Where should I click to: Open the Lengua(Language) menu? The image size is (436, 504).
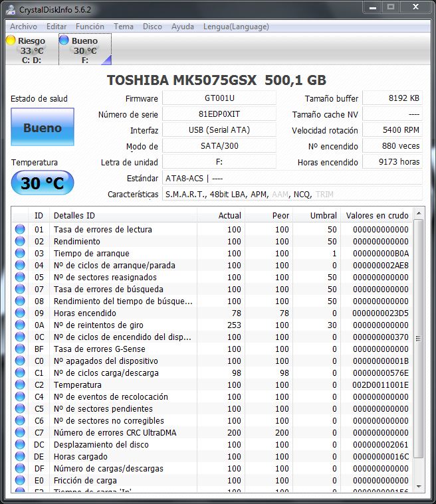pyautogui.click(x=236, y=27)
